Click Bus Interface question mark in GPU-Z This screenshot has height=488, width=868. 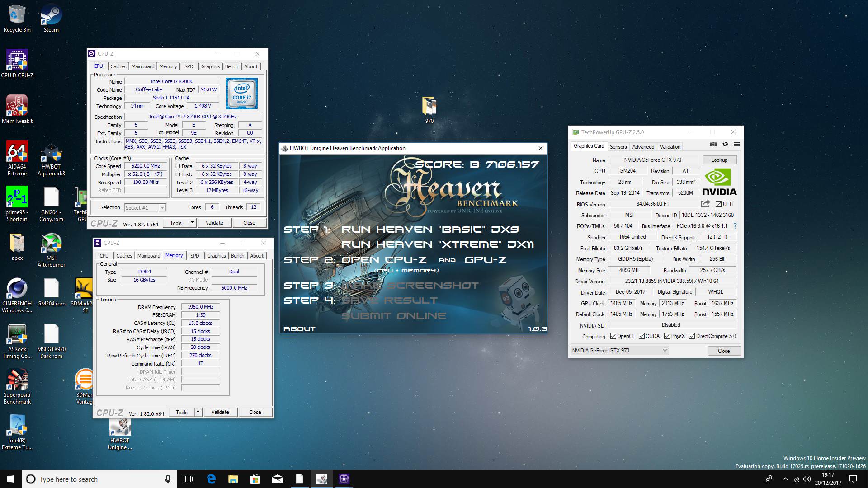(735, 226)
